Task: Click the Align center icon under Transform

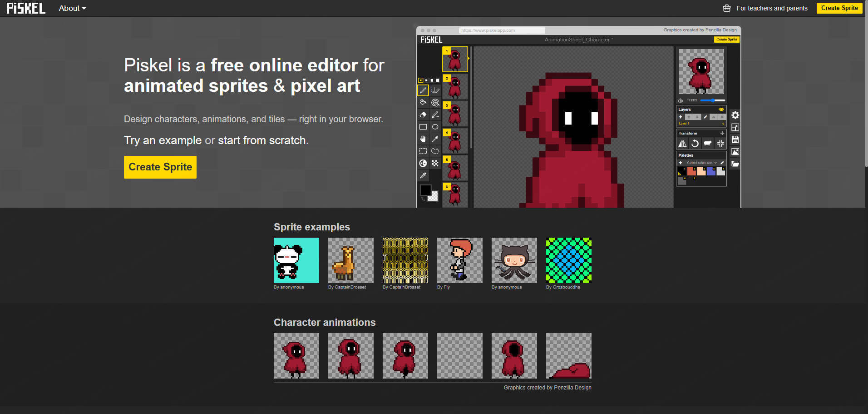Action: pyautogui.click(x=720, y=144)
